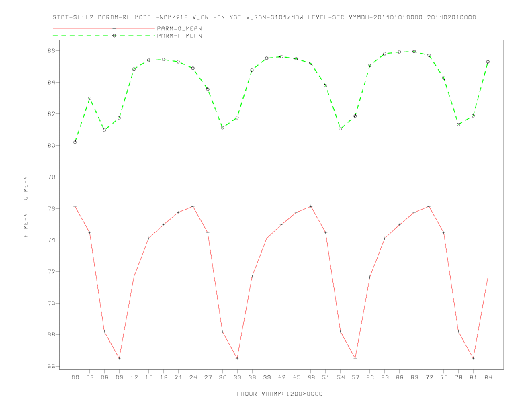
Task: Select the chart title line starting STAT=SL1L2
Action: click(264, 17)
